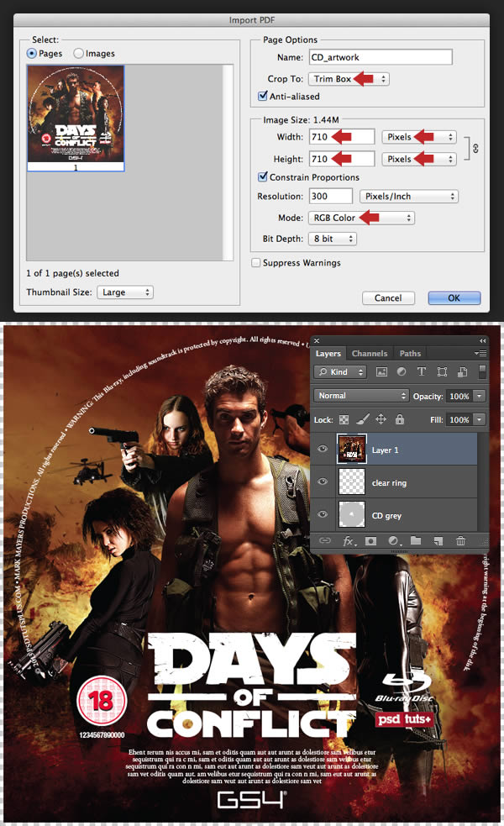Click the Opacity value field
This screenshot has height=826, width=504.
tap(459, 396)
